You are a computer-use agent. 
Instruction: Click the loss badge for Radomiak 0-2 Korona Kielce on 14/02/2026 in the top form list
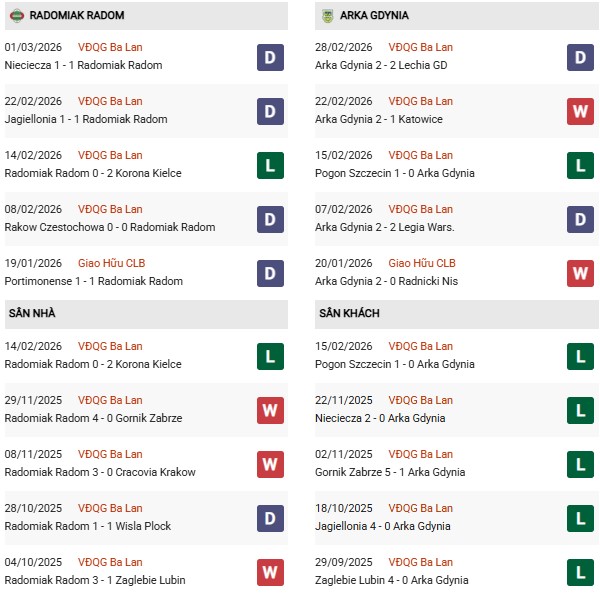click(269, 165)
